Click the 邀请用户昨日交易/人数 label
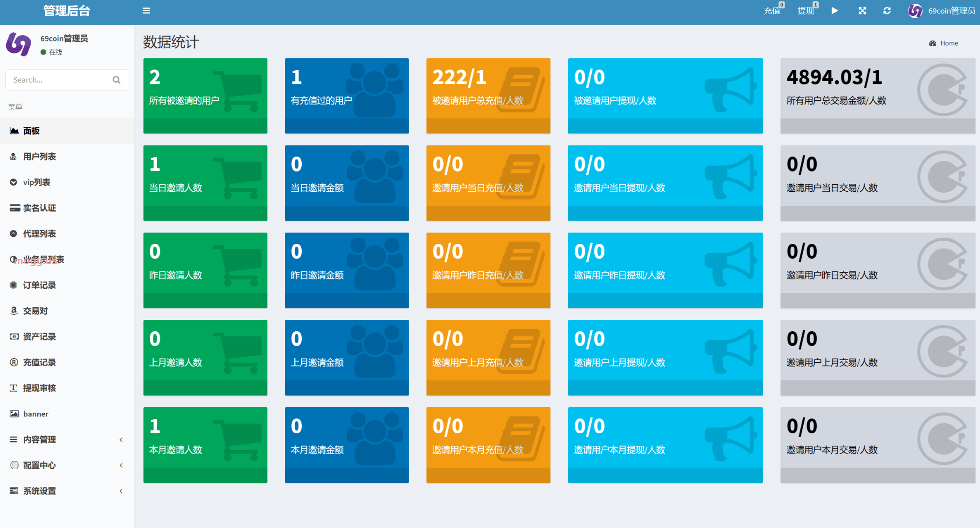 point(832,275)
